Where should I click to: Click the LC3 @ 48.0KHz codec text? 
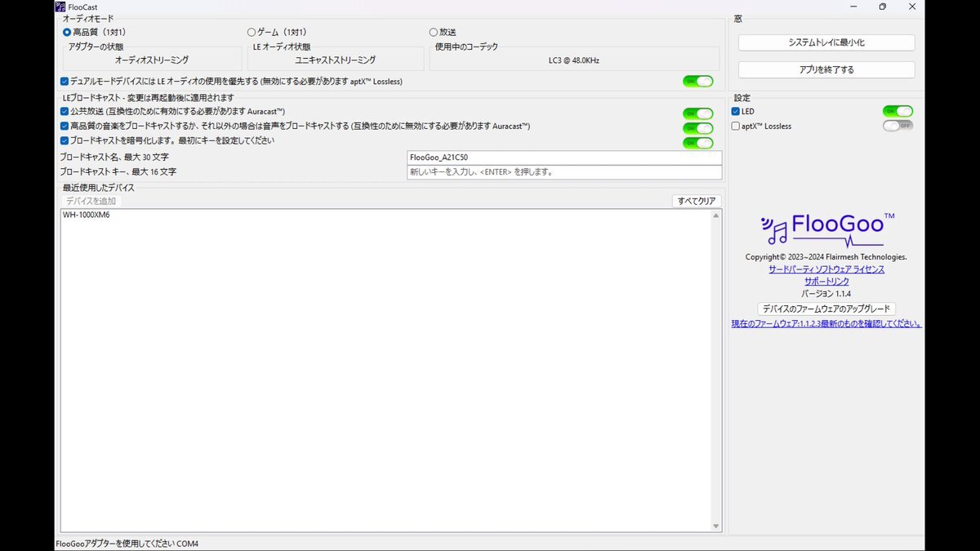575,60
